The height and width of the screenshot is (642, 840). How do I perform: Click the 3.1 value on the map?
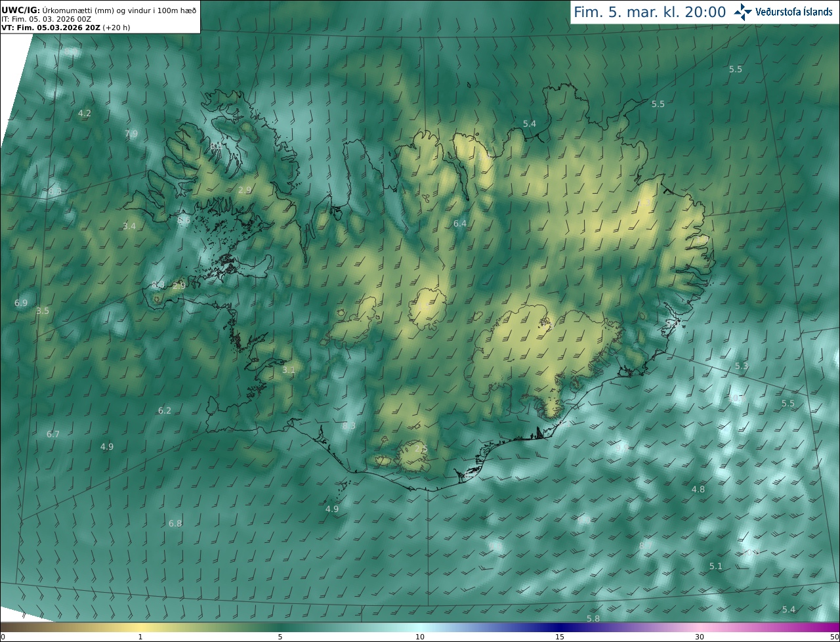[x=289, y=370]
